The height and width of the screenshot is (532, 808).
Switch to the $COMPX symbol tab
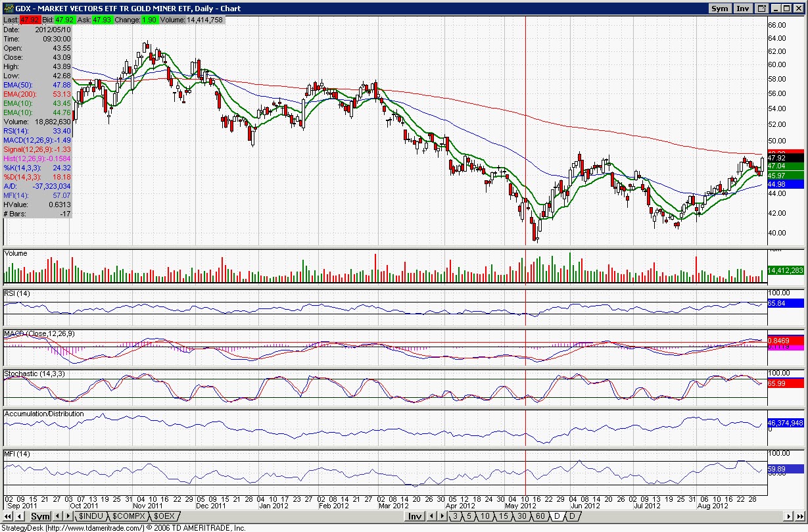(128, 516)
